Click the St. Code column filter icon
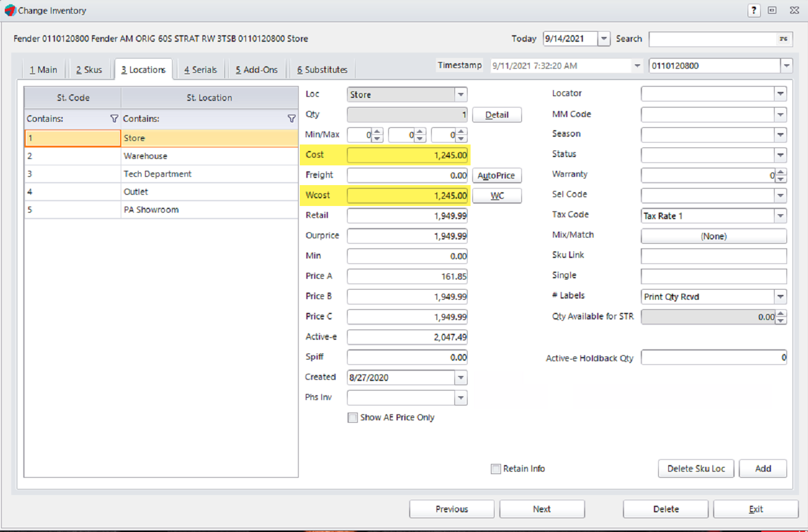This screenshot has width=808, height=532. [114, 119]
